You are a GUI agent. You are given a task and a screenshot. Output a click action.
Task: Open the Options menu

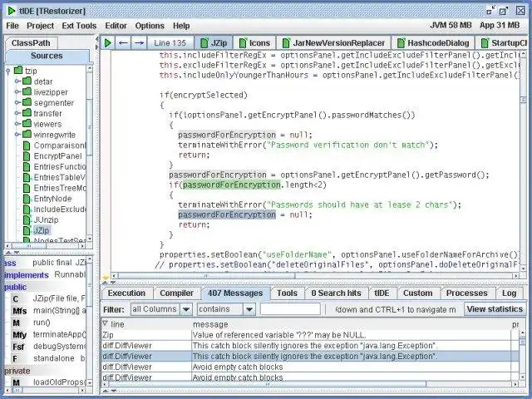[150, 26]
